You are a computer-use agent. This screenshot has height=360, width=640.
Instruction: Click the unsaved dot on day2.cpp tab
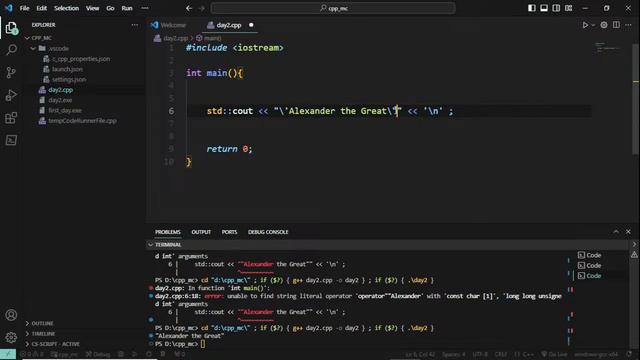click(x=251, y=25)
